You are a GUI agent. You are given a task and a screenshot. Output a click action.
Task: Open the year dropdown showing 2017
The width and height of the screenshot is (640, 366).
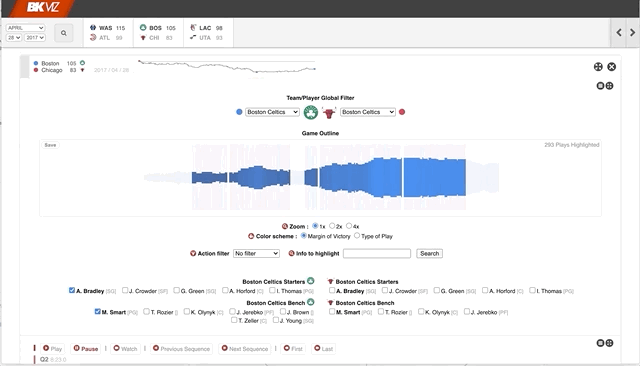35,38
